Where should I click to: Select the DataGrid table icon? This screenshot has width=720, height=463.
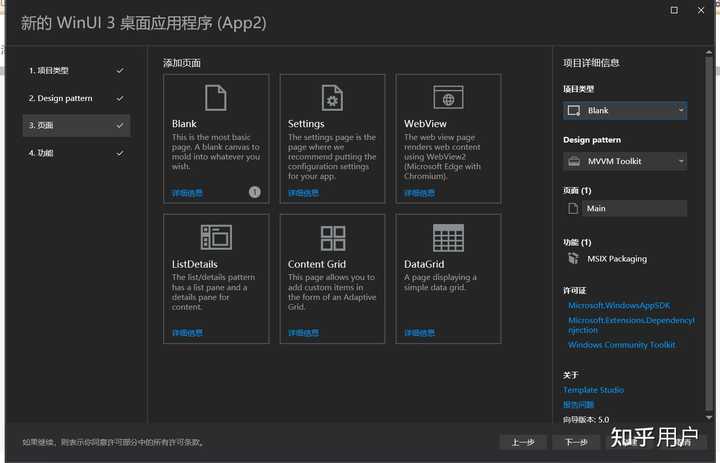point(447,237)
